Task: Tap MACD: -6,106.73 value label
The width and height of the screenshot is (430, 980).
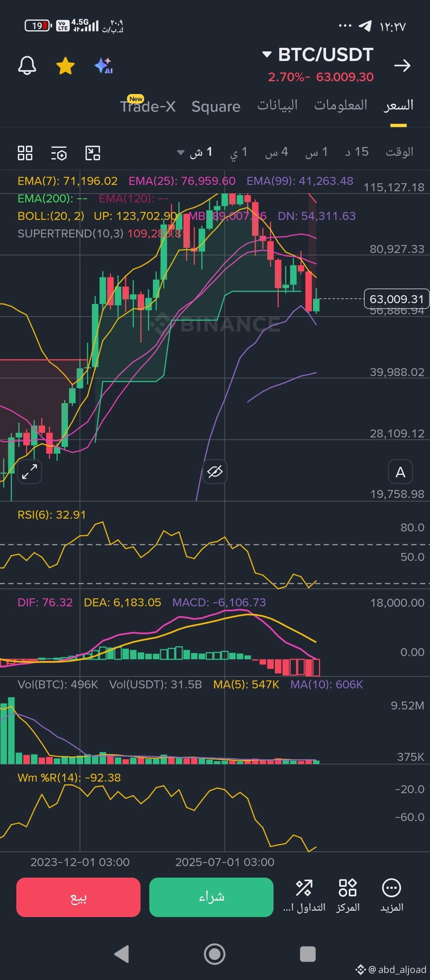Action: coord(219,602)
